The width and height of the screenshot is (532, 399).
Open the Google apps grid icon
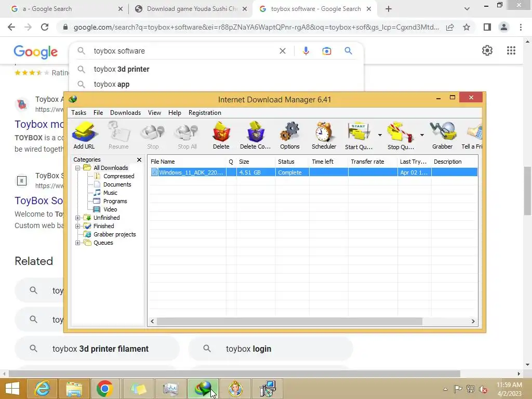coord(511,50)
